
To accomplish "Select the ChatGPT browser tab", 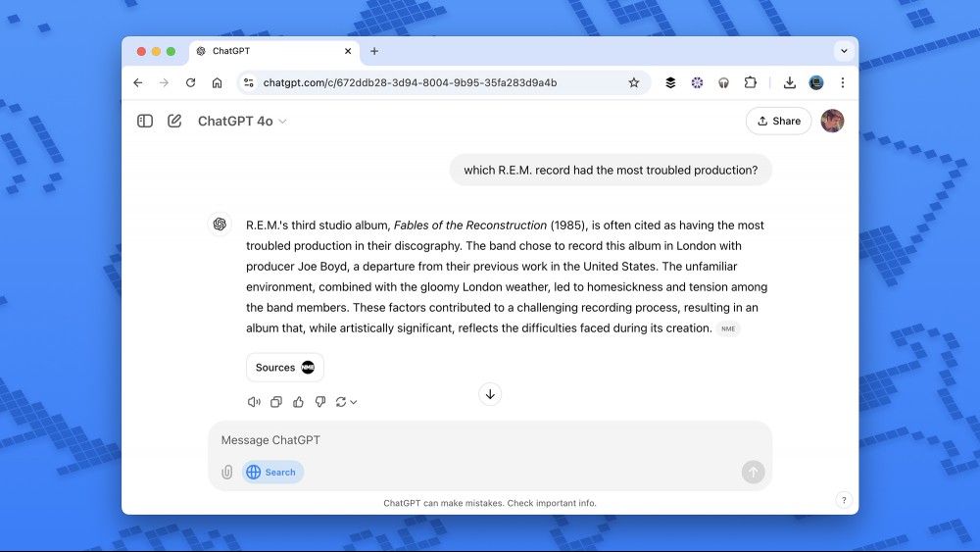I will 273,51.
